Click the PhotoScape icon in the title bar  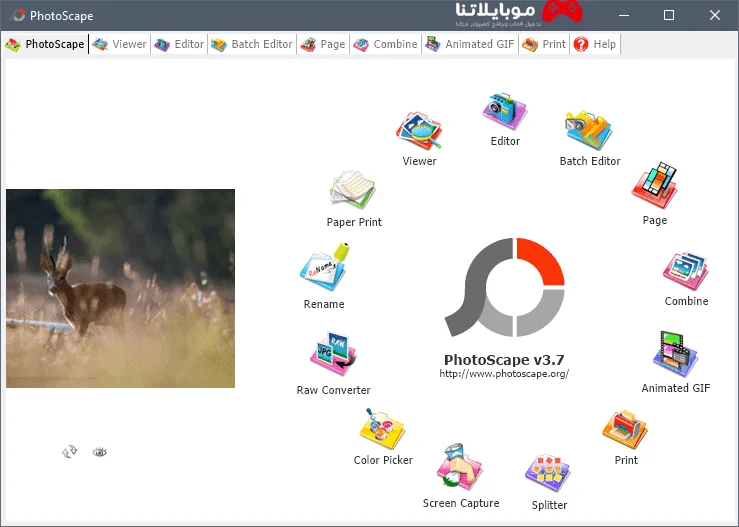(x=18, y=16)
